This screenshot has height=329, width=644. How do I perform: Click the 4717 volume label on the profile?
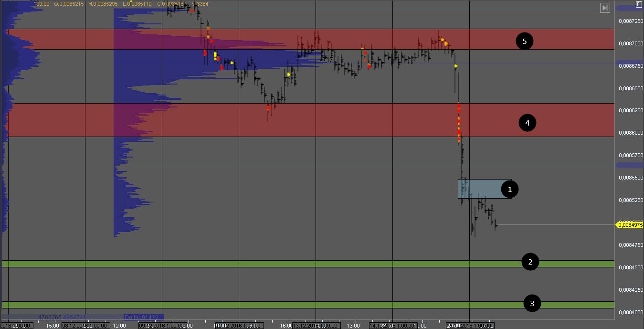326,60
